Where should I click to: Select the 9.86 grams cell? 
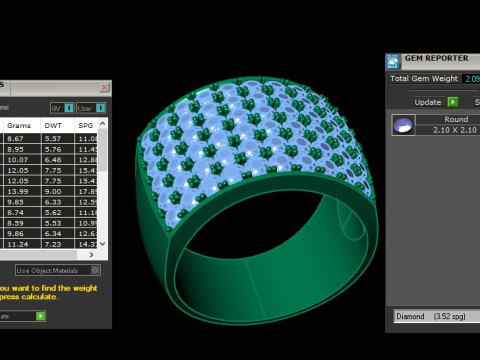pyautogui.click(x=22, y=234)
